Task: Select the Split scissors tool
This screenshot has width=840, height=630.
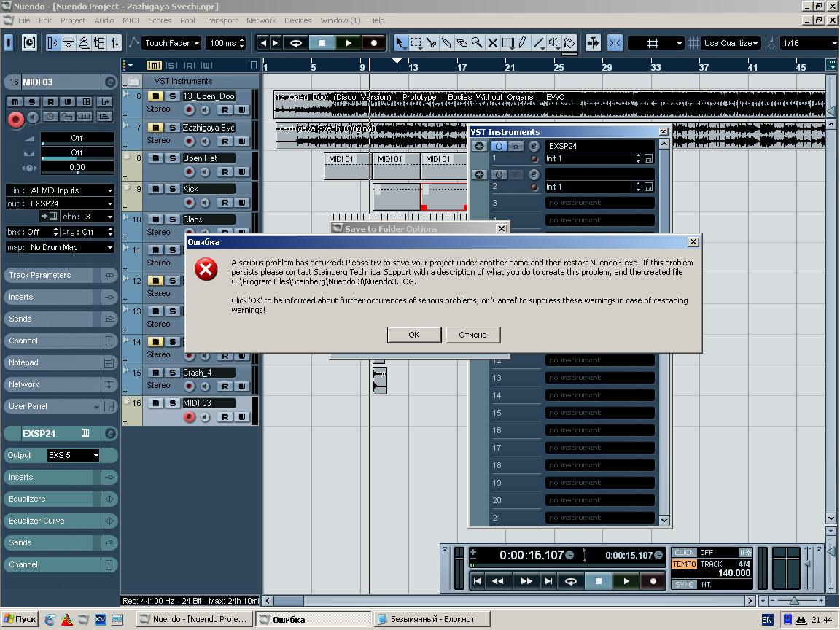Action: [x=431, y=43]
